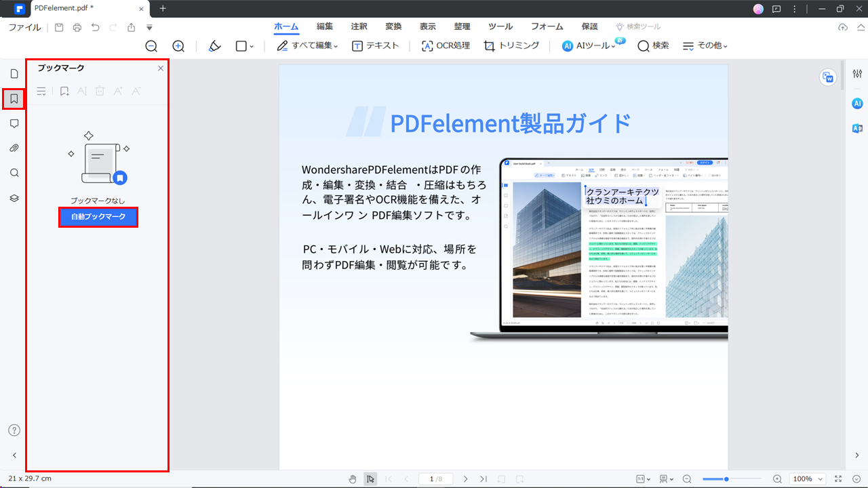
Task: Click the 検索 toolbar button
Action: [x=653, y=46]
